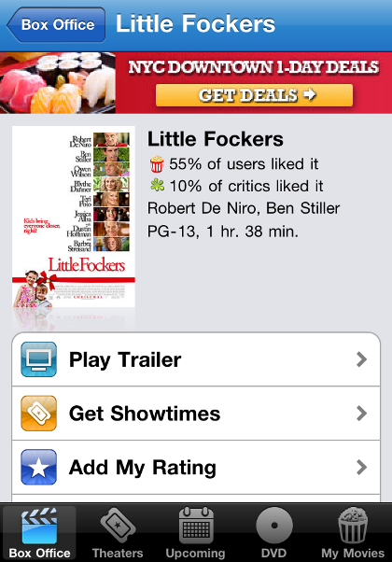Expand the Add My Rating row chevron
The image size is (392, 562).
tap(361, 467)
